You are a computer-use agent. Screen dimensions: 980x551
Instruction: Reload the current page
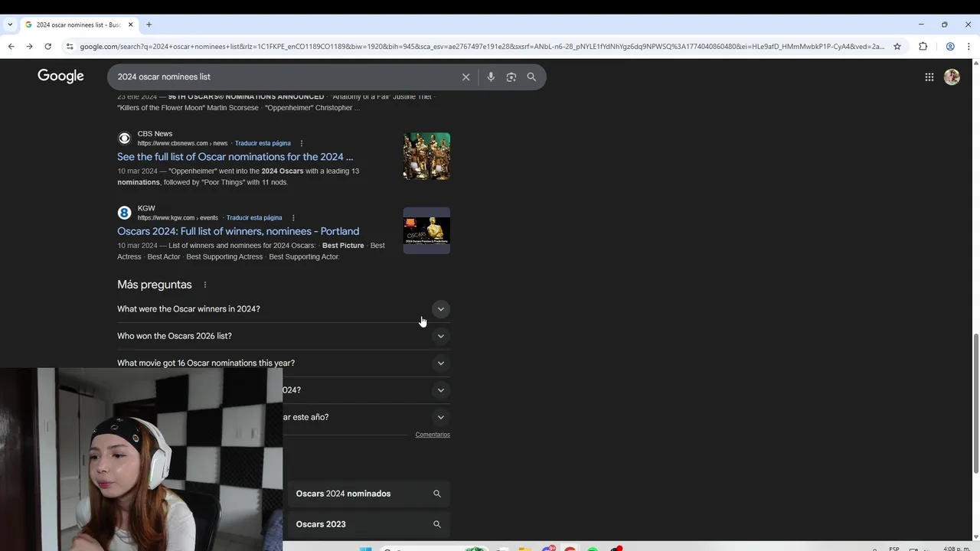[x=47, y=47]
